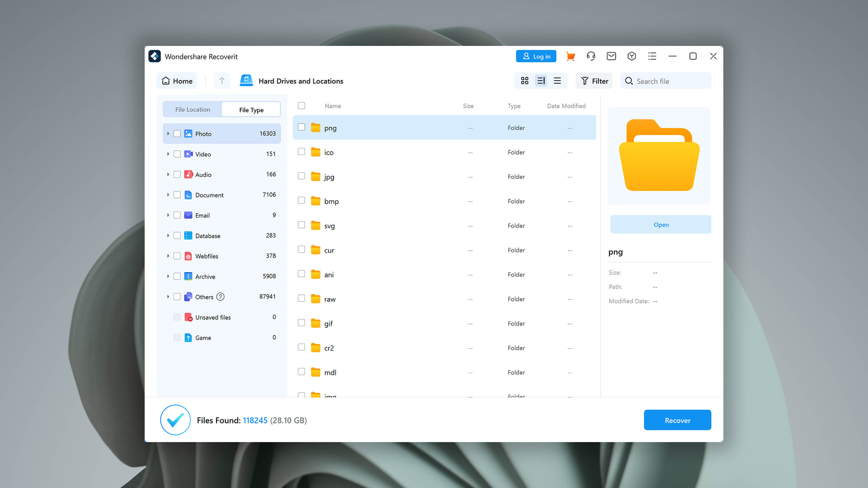Sort by Date Modified column header
Viewport: 868px width, 488px height.
click(x=566, y=106)
